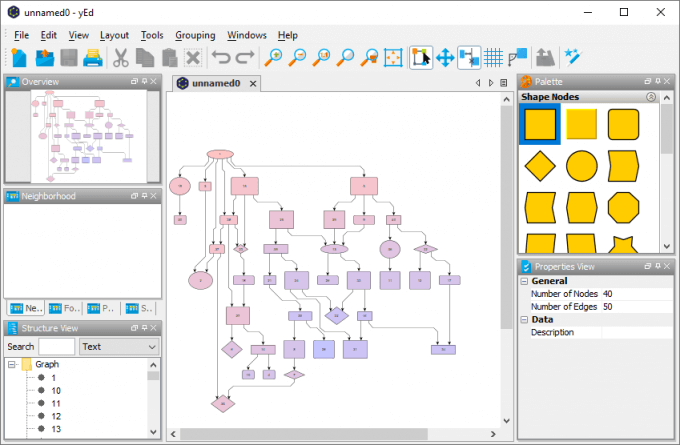680x445 pixels.
Task: Click the magic wand layout icon
Action: pyautogui.click(x=572, y=57)
